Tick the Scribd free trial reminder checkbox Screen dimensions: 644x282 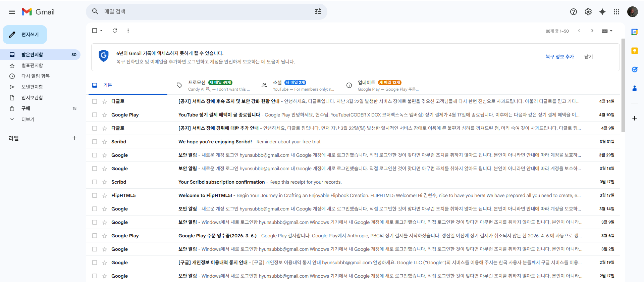click(x=95, y=142)
